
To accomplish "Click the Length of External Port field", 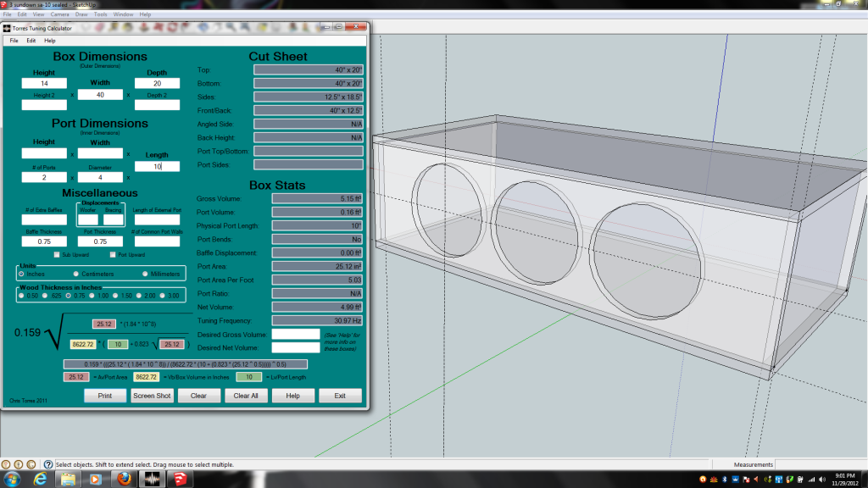I will [x=157, y=219].
